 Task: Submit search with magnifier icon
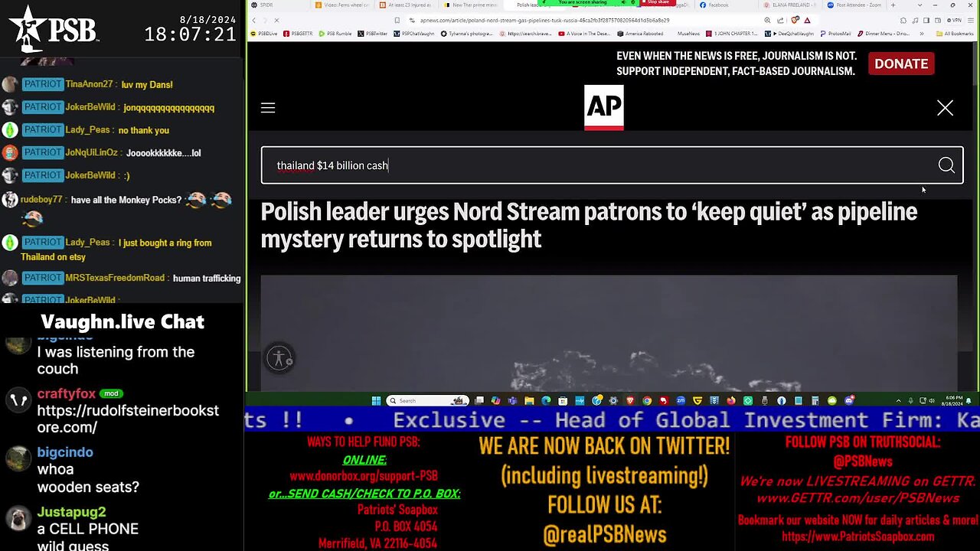coord(946,165)
